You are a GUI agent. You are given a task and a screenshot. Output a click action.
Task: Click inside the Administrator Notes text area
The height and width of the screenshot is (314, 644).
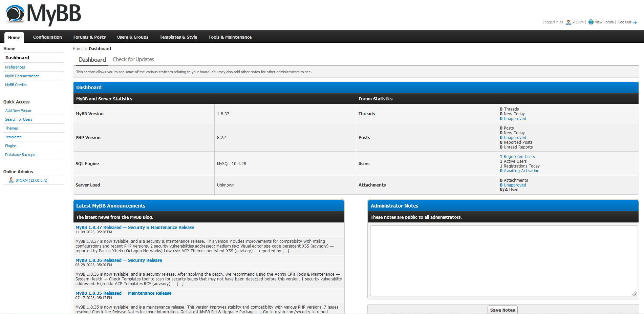503,260
